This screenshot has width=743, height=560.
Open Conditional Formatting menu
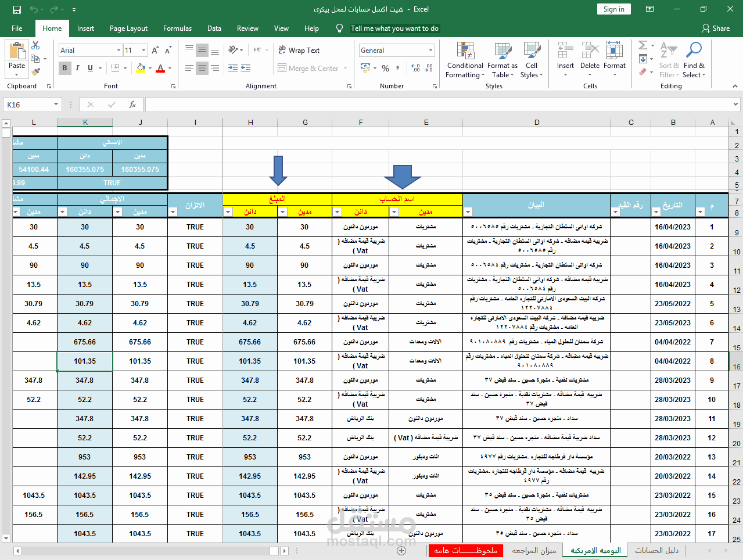465,60
